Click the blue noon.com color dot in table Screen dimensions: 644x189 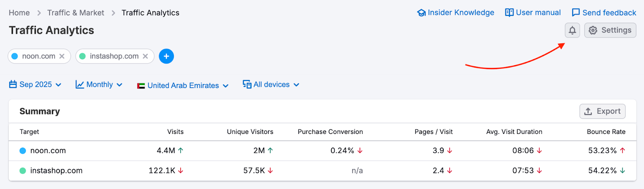(23, 151)
